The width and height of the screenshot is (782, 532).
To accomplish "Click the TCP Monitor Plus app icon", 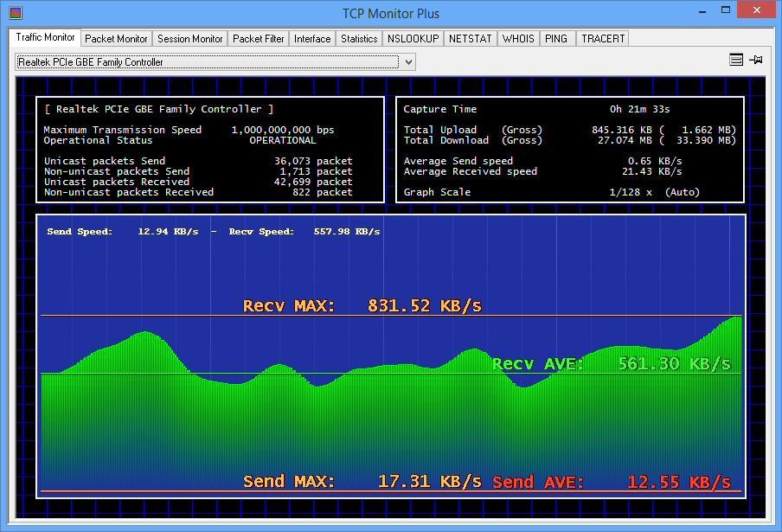I will click(16, 12).
